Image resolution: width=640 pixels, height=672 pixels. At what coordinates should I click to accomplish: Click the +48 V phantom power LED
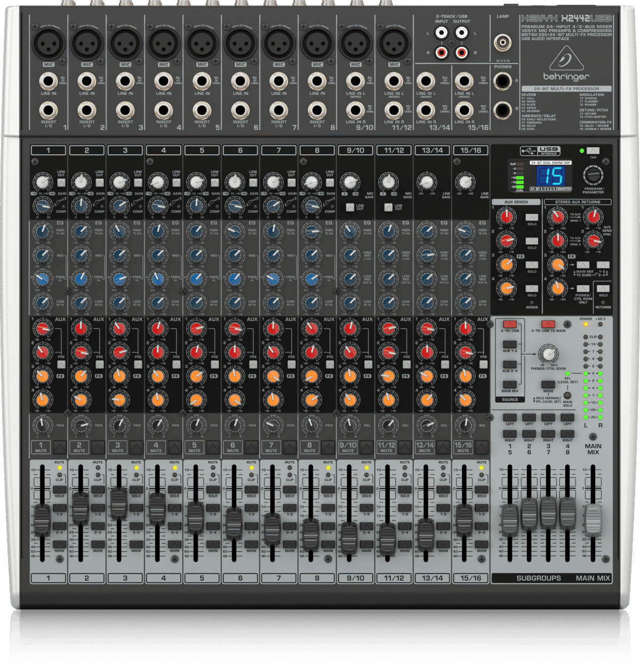point(601,324)
